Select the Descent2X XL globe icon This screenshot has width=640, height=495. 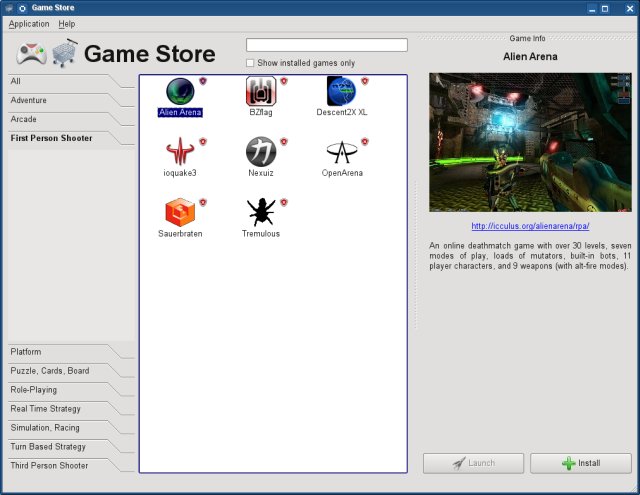coord(342,91)
